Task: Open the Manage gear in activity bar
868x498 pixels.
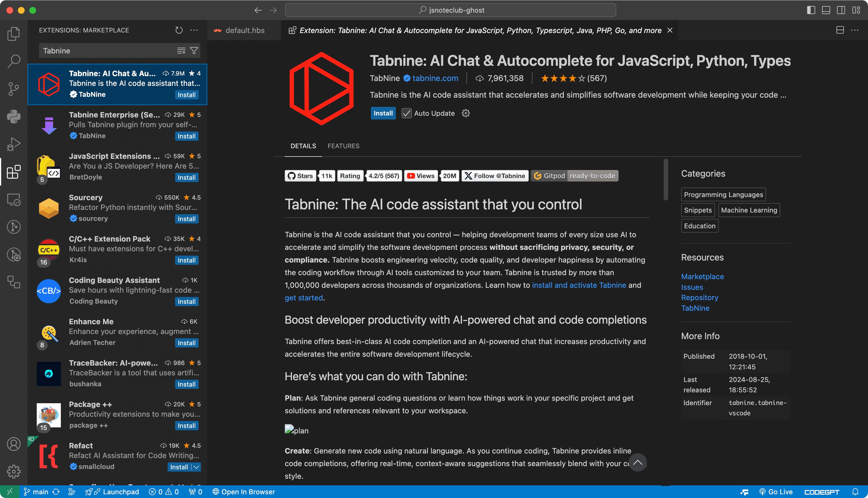Action: click(14, 471)
